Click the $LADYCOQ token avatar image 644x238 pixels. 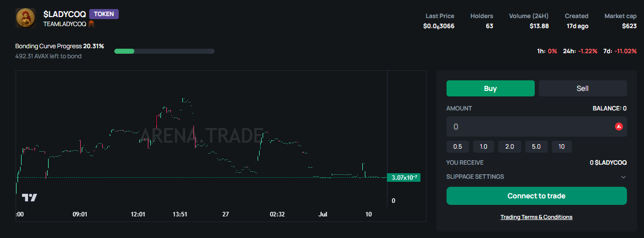25,18
